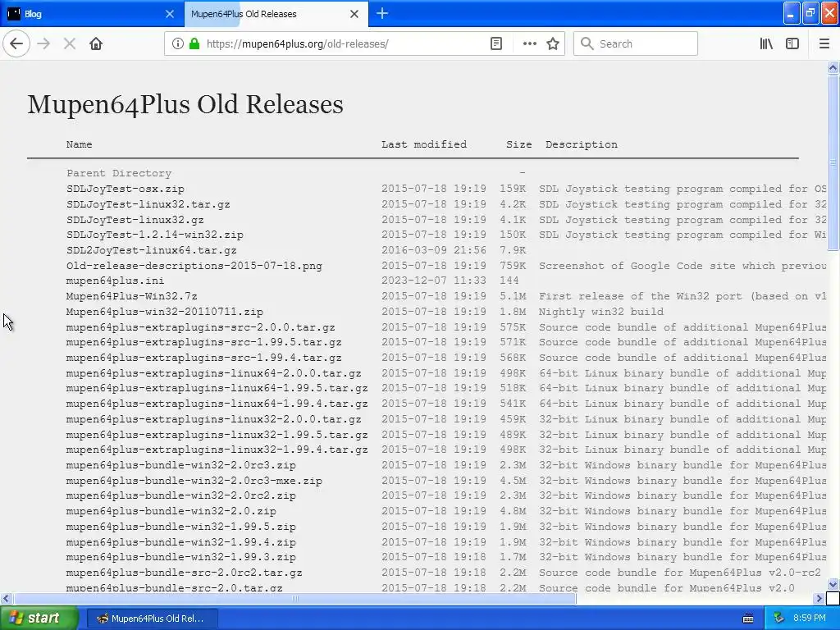Activate Mupen64Plus Old Rel... taskbar button
This screenshot has height=630, width=840.
pyautogui.click(x=152, y=619)
